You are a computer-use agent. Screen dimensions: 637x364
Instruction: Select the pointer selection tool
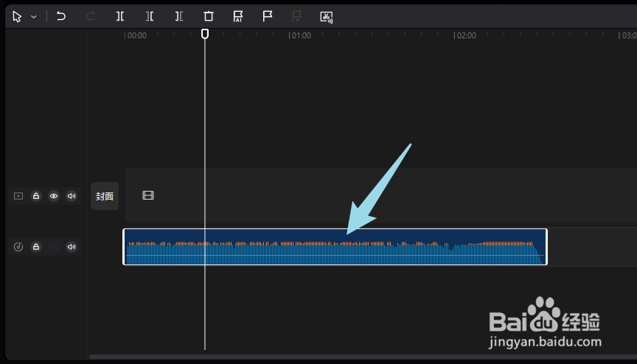point(17,17)
